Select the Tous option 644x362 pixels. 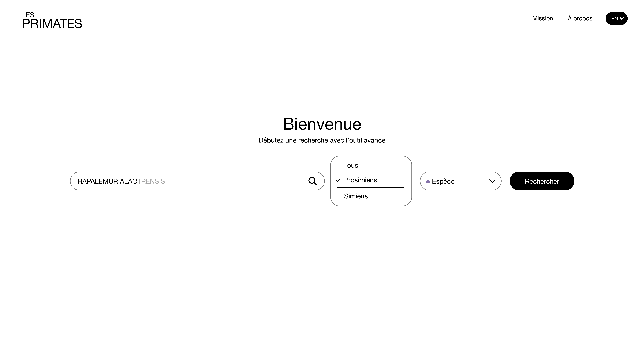pos(351,165)
